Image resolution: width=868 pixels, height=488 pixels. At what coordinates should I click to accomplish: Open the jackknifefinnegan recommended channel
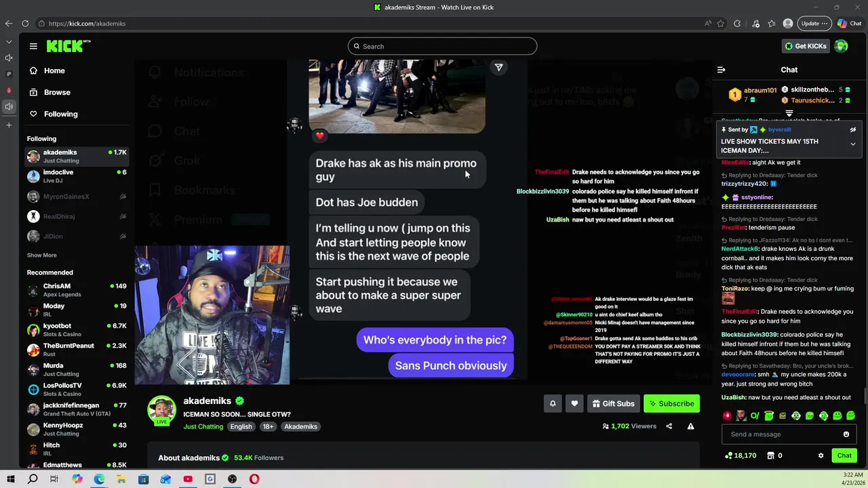coord(77,409)
